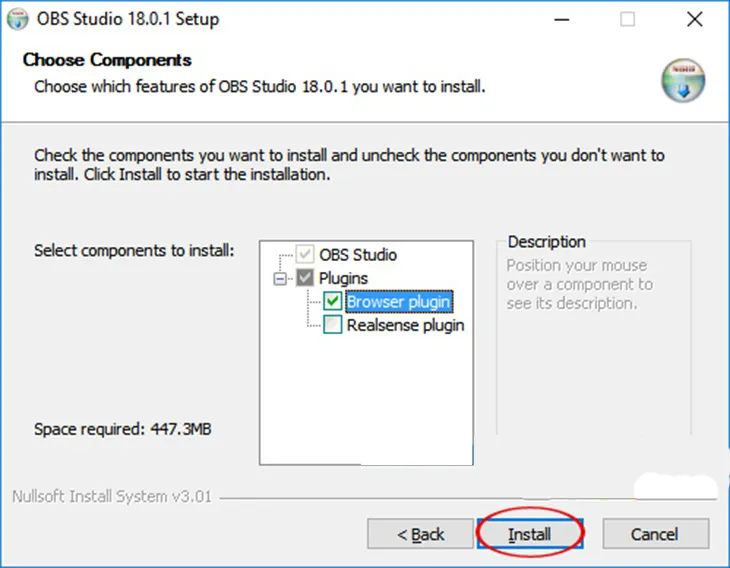Image resolution: width=730 pixels, height=568 pixels.
Task: Click the Space required 447.3MB text
Action: [x=123, y=430]
